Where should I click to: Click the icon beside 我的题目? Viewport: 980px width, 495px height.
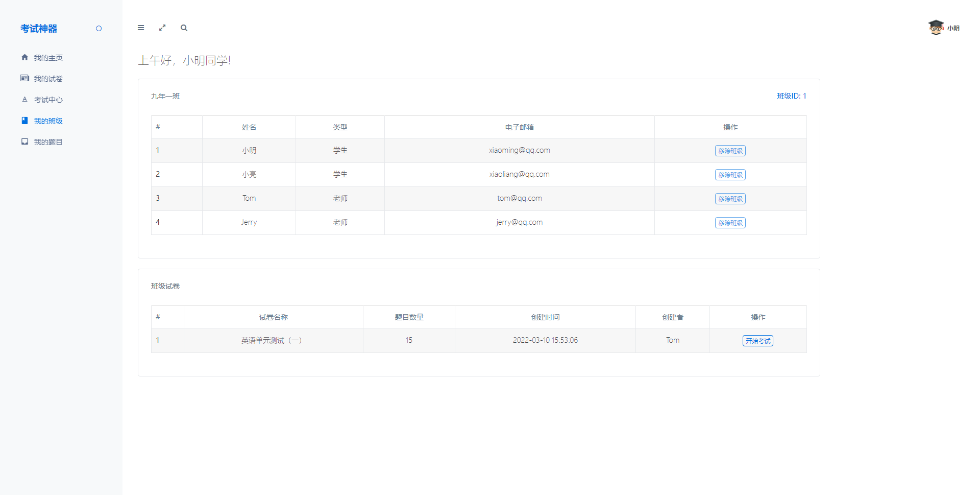click(x=24, y=142)
